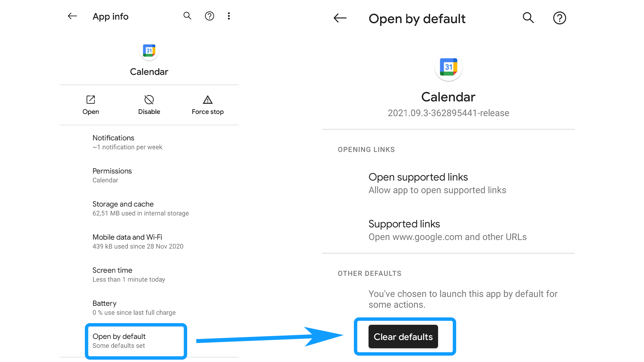View Storage and cache details
The width and height of the screenshot is (644, 362).
149,208
